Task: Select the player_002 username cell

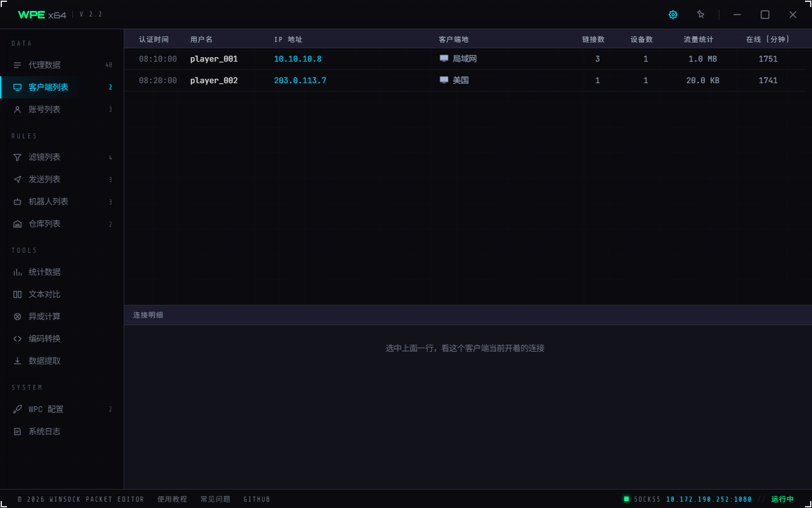Action: point(214,81)
